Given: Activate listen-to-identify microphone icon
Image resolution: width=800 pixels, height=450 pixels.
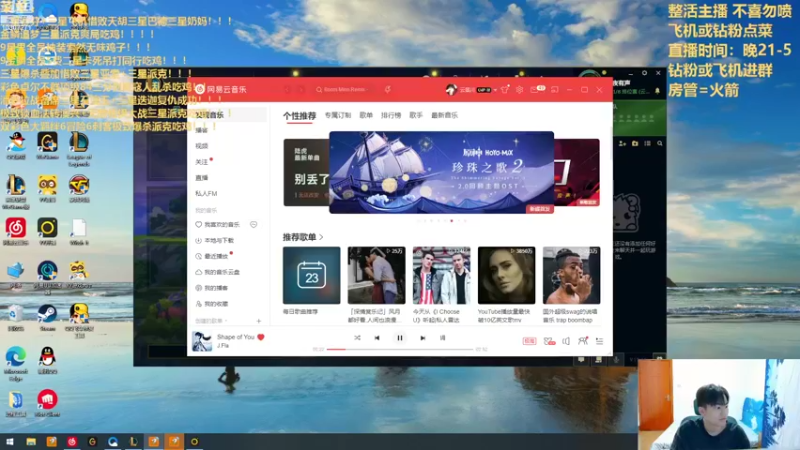Looking at the screenshot, I should click(x=388, y=89).
